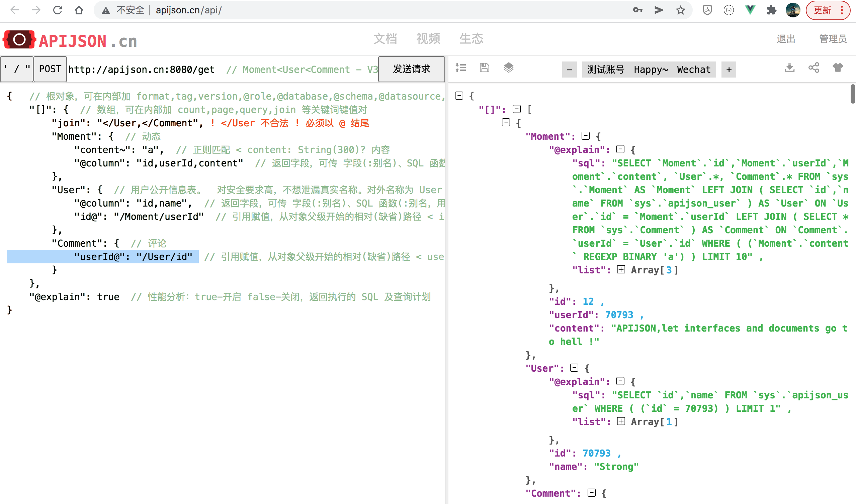Bookmark page with star icon
This screenshot has height=504, width=856.
click(x=680, y=10)
